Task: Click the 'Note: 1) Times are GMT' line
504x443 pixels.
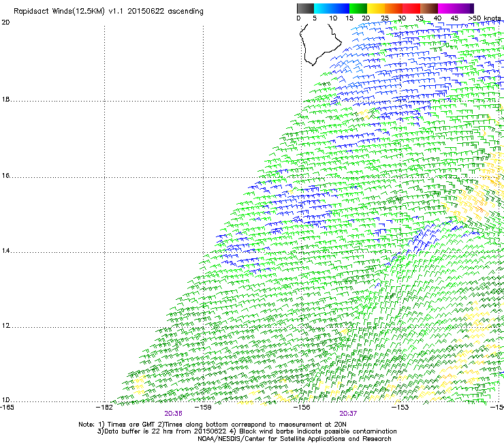Action: tap(212, 425)
